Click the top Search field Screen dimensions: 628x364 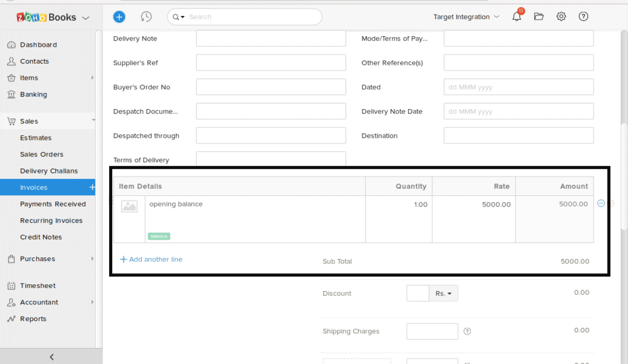[245, 17]
